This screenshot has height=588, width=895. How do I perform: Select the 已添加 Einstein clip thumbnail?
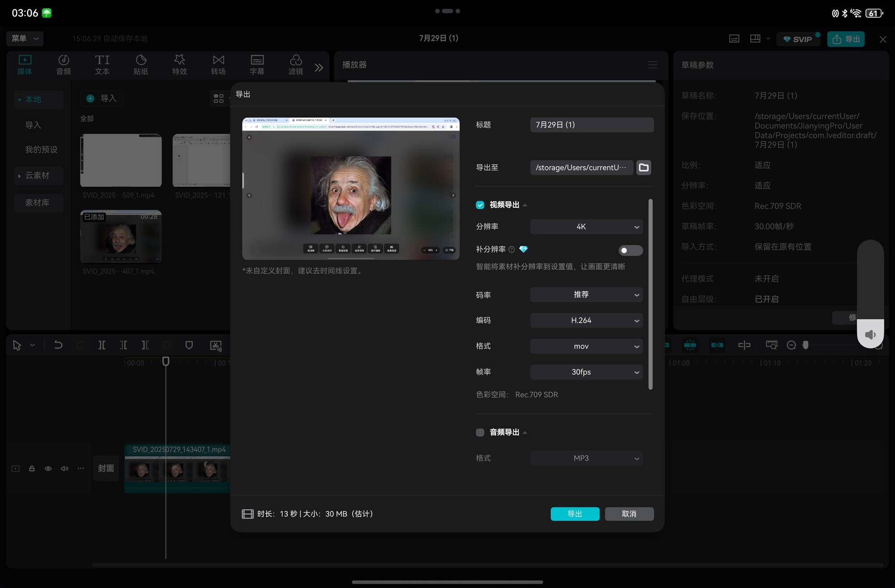[121, 237]
